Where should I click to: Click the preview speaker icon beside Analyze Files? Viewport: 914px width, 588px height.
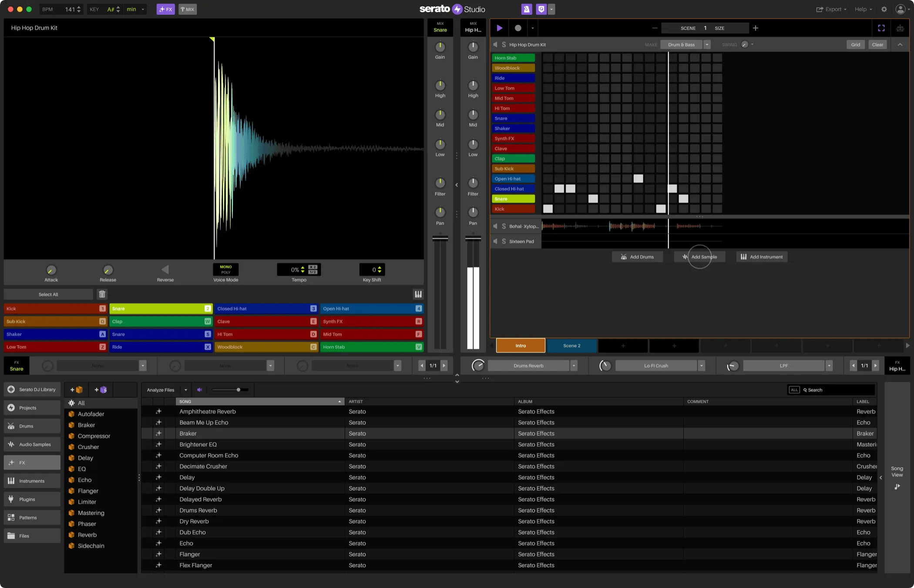[199, 390]
